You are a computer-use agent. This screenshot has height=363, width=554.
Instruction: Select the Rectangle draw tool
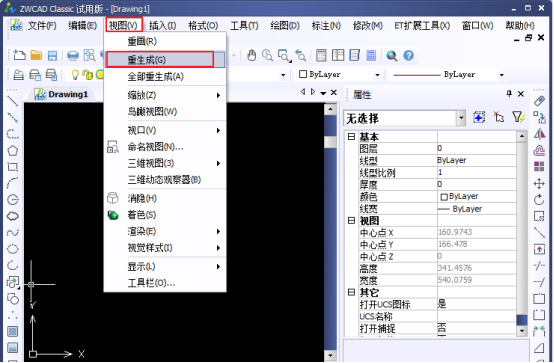(13, 167)
